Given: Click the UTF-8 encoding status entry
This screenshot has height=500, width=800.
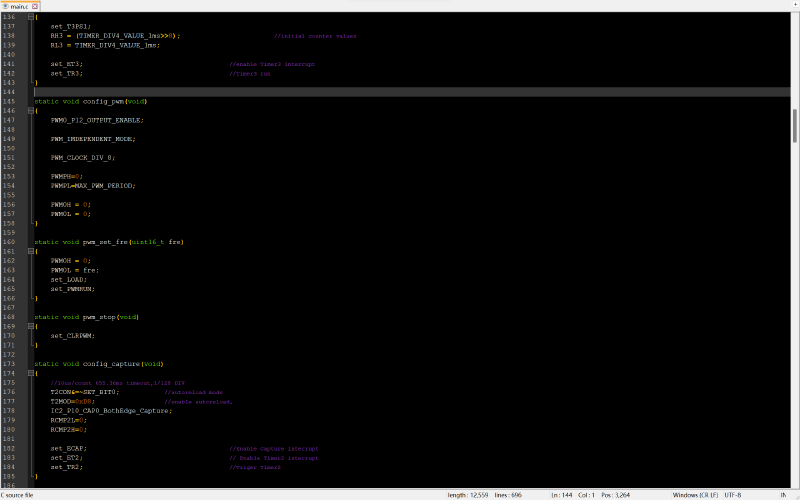Looking at the screenshot, I should coord(733,495).
